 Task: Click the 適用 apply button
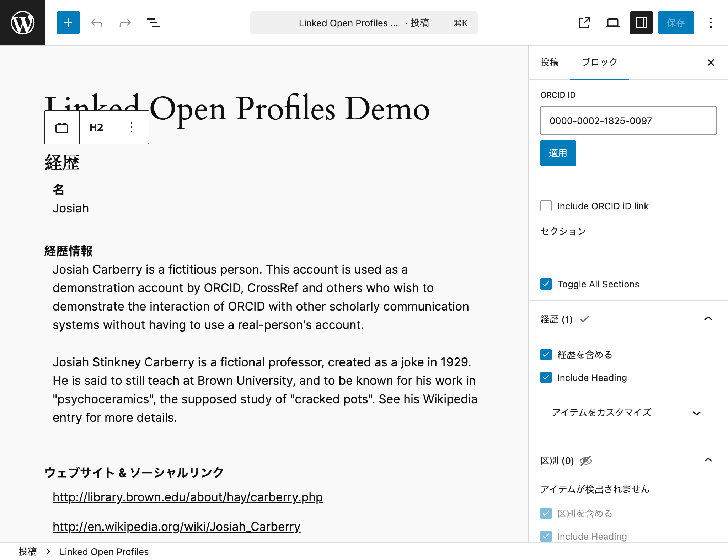pos(558,153)
